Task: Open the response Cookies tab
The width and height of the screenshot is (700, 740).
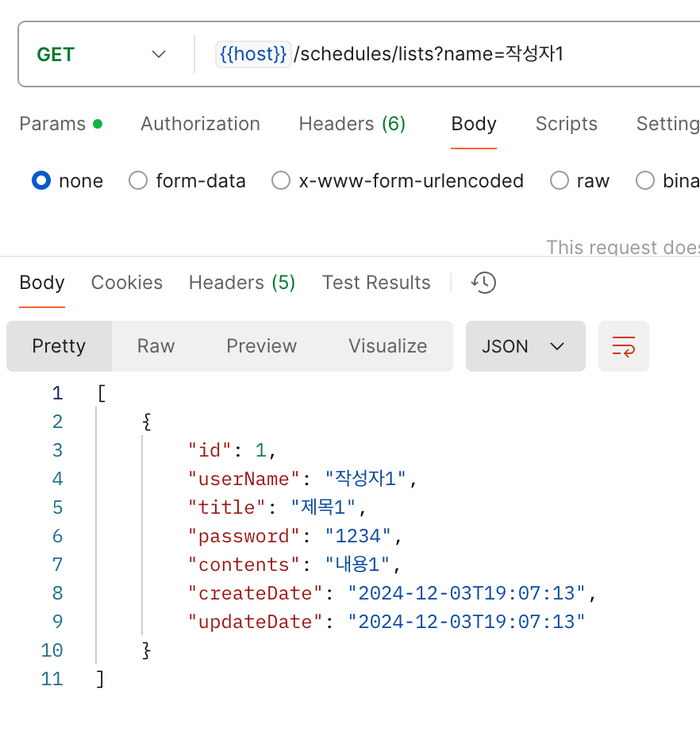Action: point(127,283)
